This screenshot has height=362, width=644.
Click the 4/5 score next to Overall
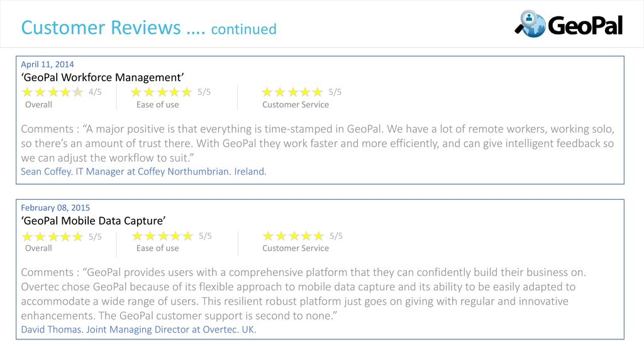[96, 92]
